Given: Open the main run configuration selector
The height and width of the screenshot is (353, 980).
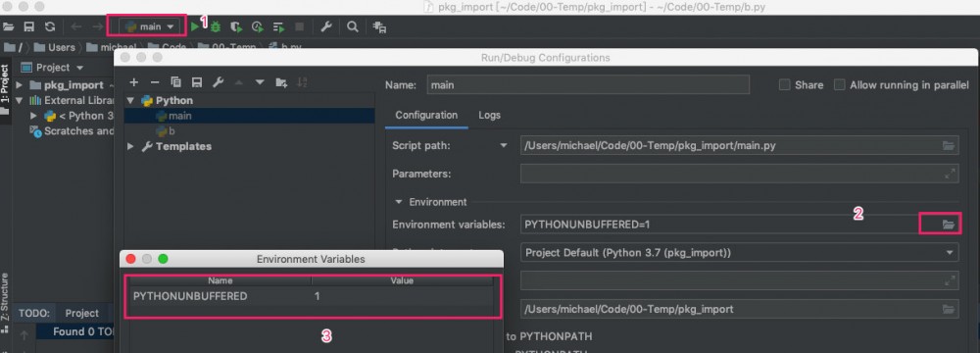Looking at the screenshot, I should pyautogui.click(x=148, y=26).
